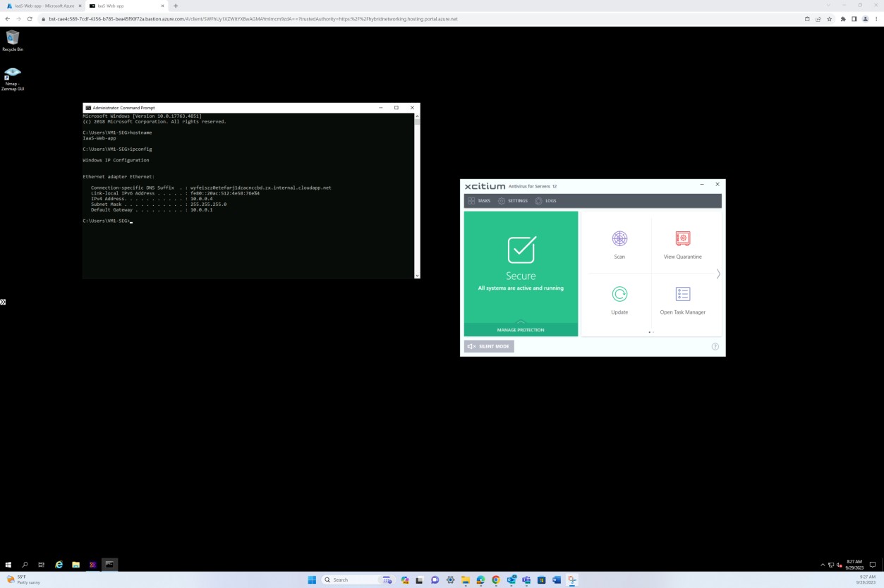
Task: Bookmark the page using the star icon
Action: coord(828,19)
